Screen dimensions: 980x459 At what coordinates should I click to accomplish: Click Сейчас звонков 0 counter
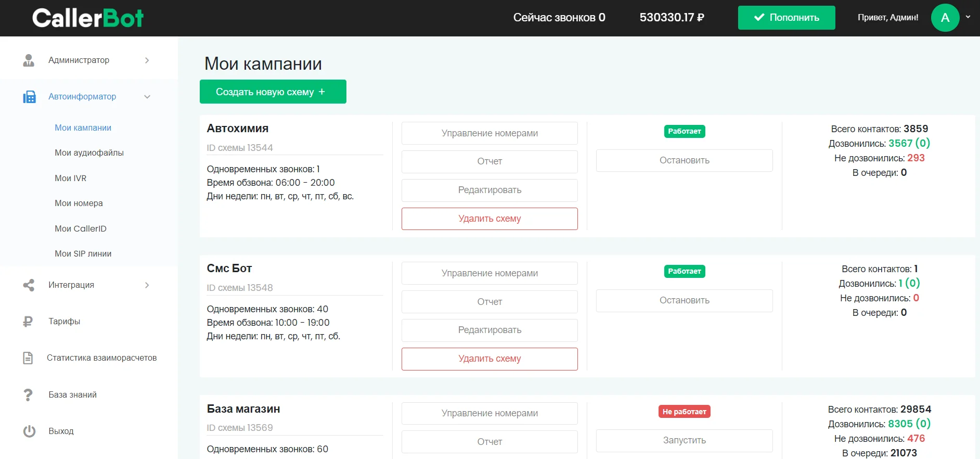[559, 18]
